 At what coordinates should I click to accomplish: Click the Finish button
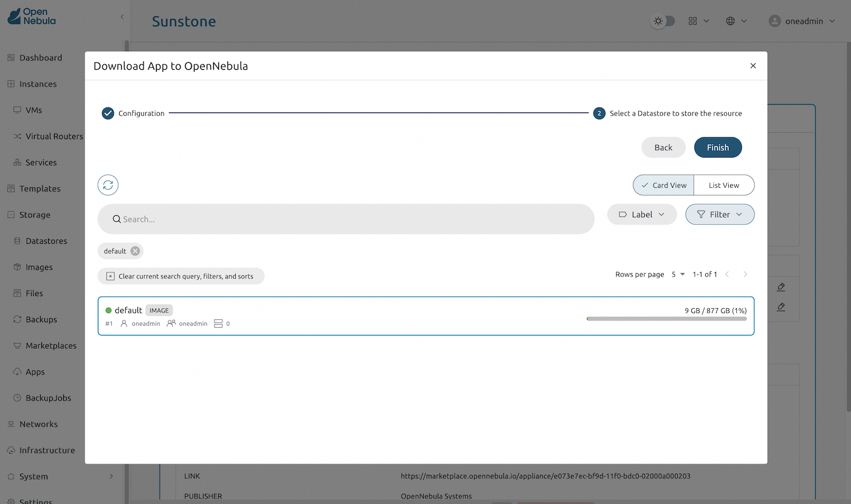point(718,147)
